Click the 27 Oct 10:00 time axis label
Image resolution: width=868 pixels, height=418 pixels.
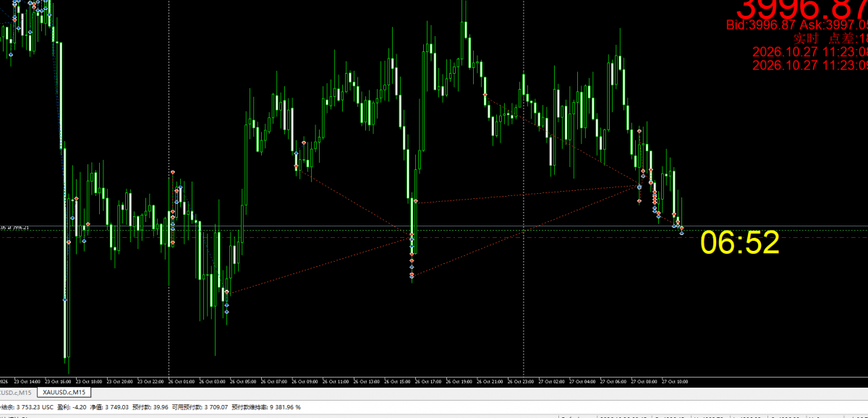(x=674, y=381)
